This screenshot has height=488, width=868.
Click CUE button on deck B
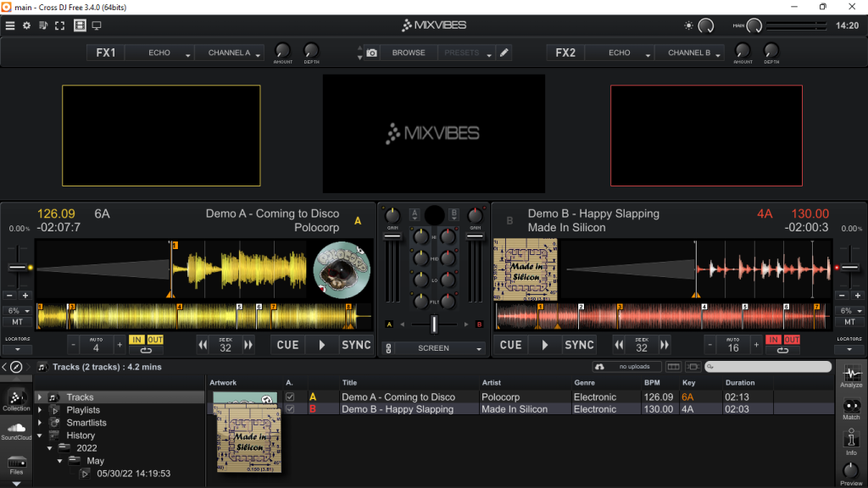(510, 346)
